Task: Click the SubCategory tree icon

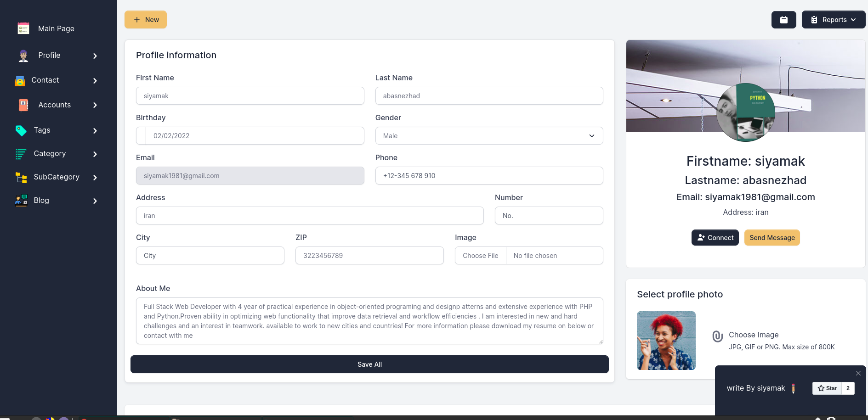Action: click(x=21, y=177)
